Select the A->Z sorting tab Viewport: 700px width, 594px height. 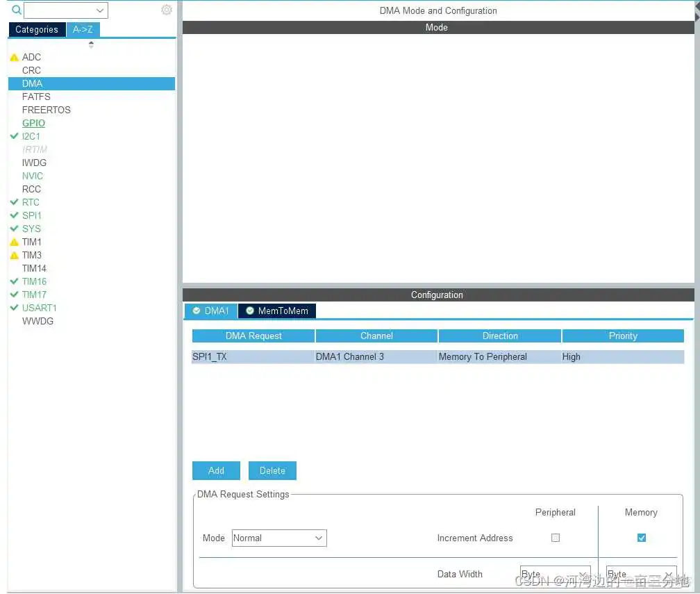click(83, 29)
